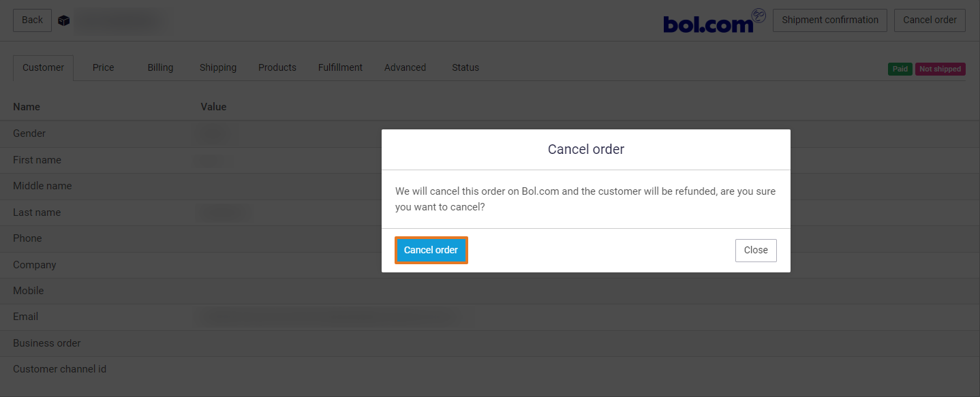Open the Billing tab
Viewport: 980px width, 397px height.
160,67
